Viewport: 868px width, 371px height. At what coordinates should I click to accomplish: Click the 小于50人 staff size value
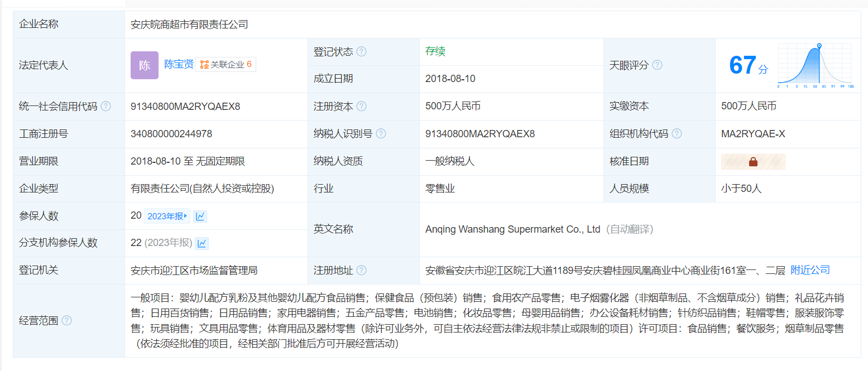coord(741,189)
